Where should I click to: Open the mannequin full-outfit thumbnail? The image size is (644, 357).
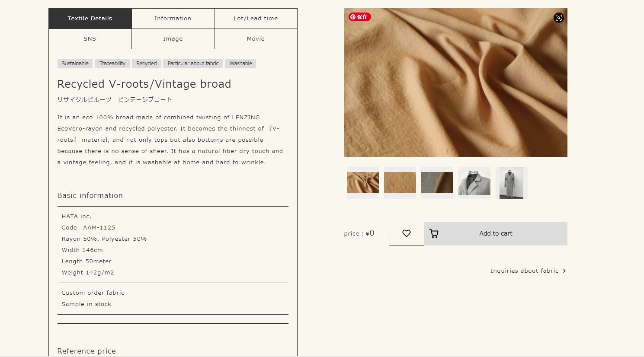pyautogui.click(x=512, y=183)
